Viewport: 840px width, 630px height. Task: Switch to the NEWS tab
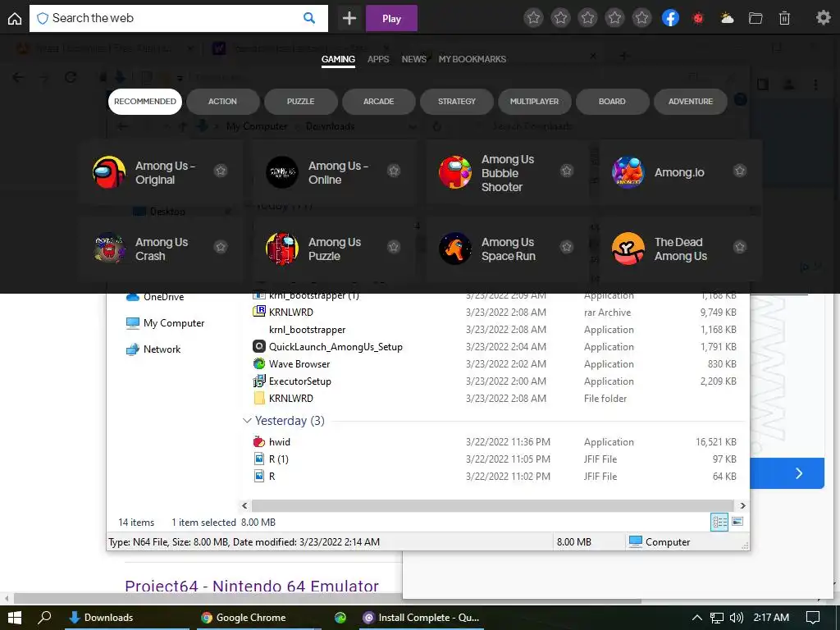coord(414,59)
